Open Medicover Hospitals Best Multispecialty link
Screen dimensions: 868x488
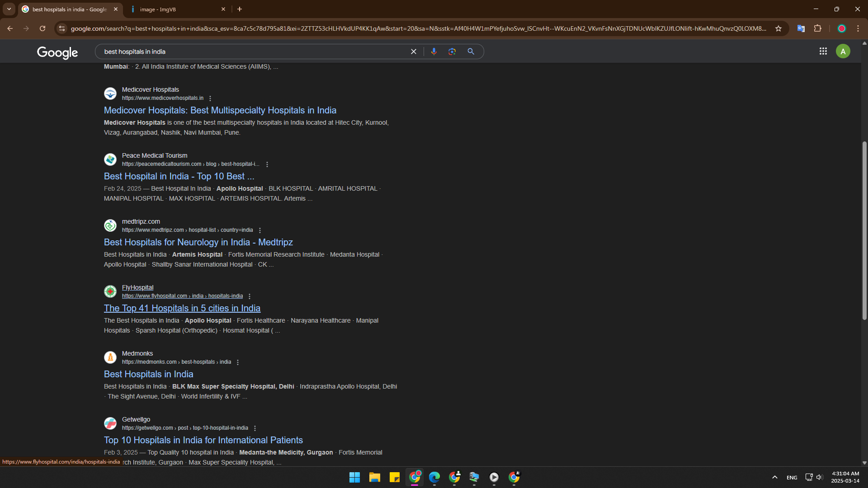[x=220, y=110]
